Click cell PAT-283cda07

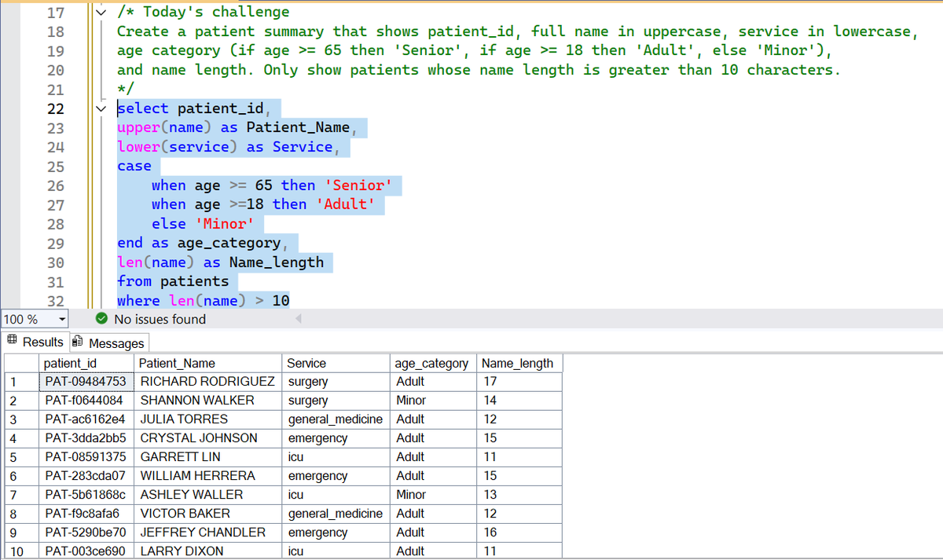click(x=86, y=476)
